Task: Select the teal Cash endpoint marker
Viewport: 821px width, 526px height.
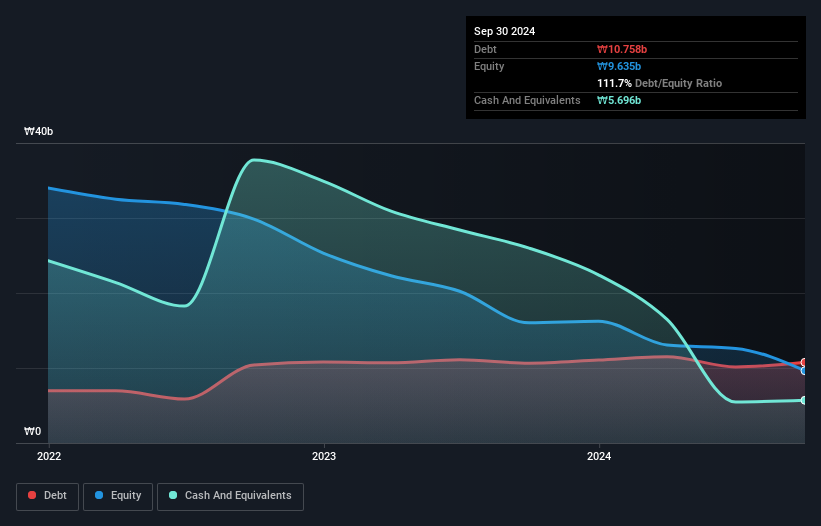Action: point(804,400)
